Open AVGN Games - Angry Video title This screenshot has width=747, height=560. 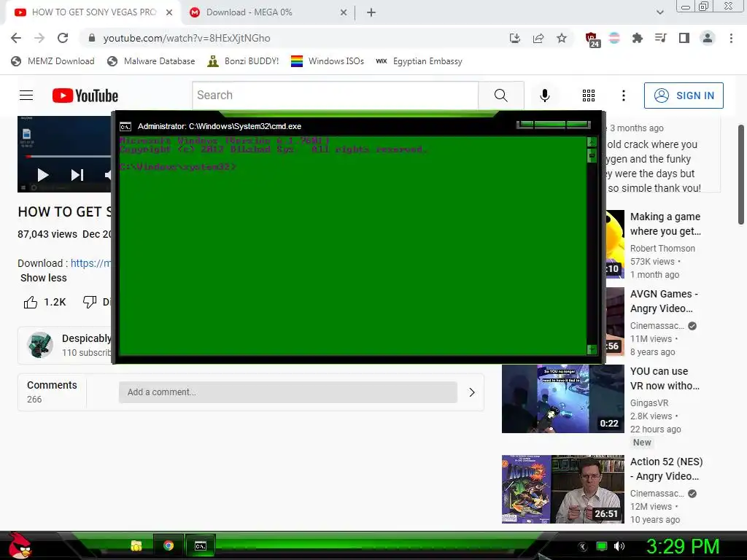(x=664, y=301)
